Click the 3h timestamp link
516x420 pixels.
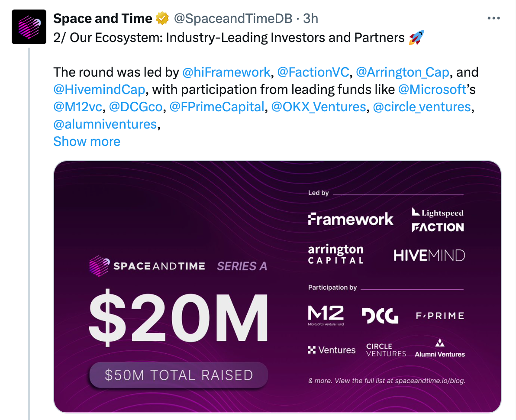pyautogui.click(x=310, y=19)
